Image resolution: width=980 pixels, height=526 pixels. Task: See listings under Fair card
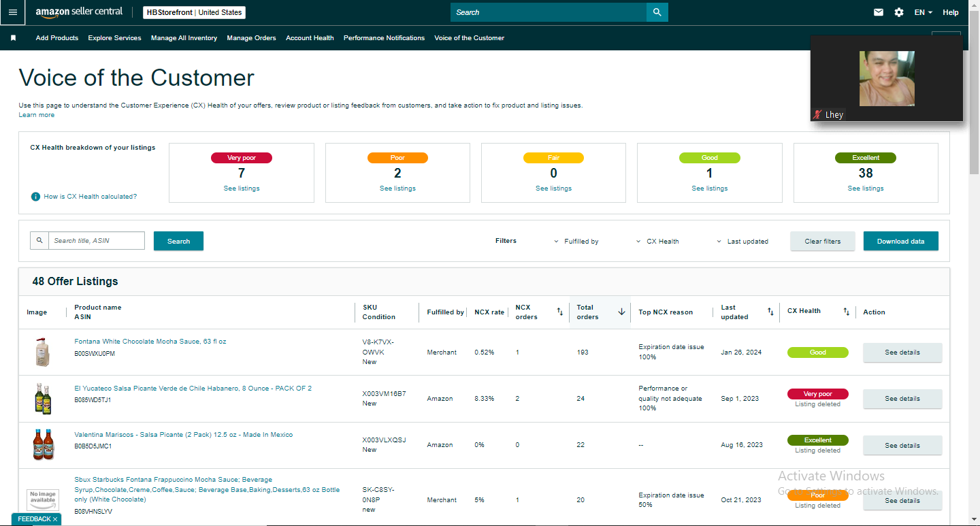click(x=553, y=188)
